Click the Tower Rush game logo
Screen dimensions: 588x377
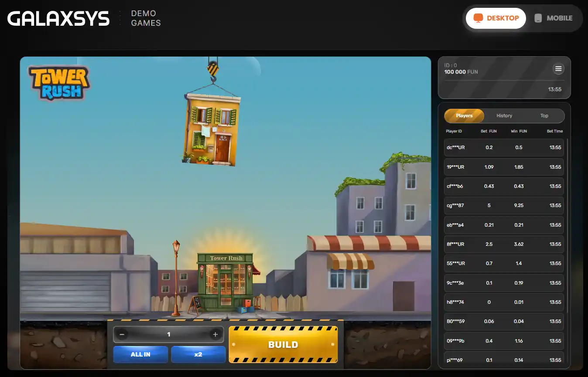(59, 82)
